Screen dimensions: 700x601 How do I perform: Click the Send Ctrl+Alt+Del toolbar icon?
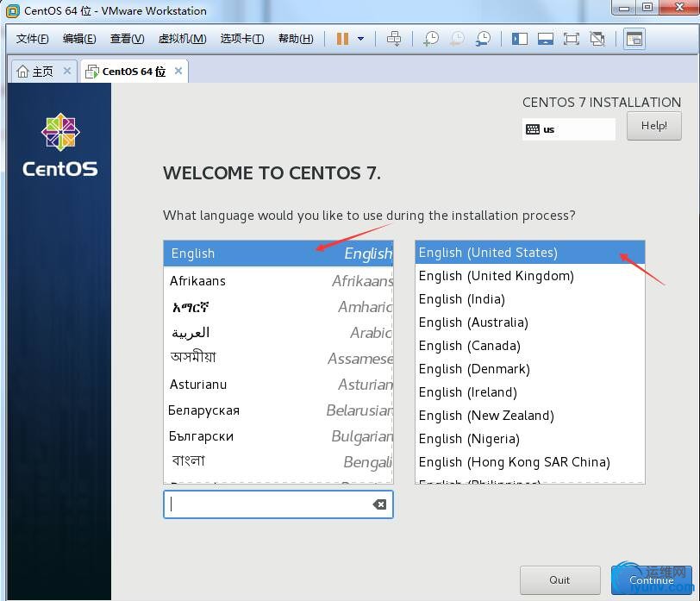394,39
